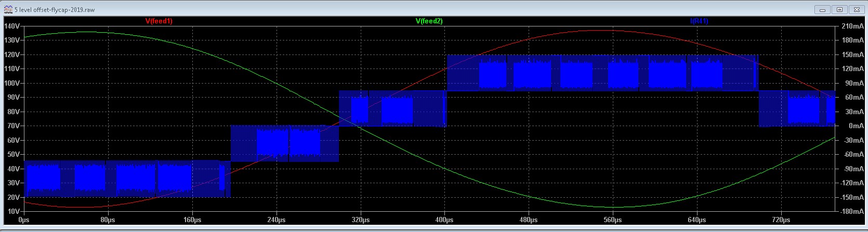The height and width of the screenshot is (232, 868).
Task: Click the 80µs time axis label
Action: 108,220
